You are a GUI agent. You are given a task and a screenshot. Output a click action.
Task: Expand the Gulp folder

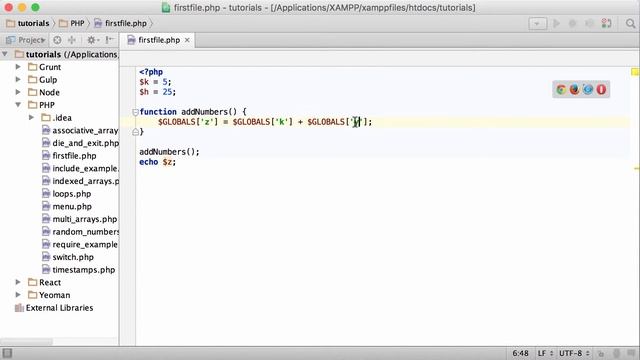[18, 79]
